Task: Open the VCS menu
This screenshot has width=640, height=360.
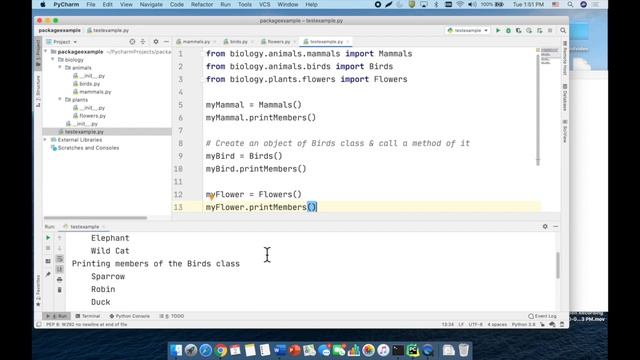Action: pyautogui.click(x=264, y=4)
